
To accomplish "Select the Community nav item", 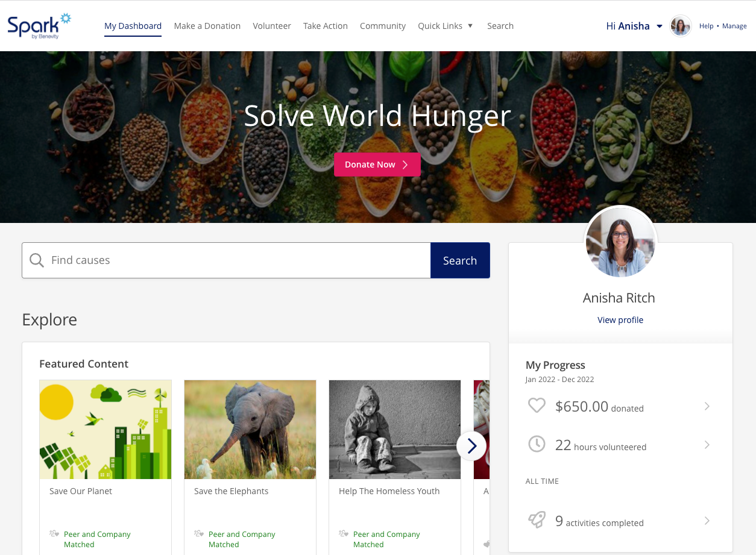I will [x=383, y=26].
